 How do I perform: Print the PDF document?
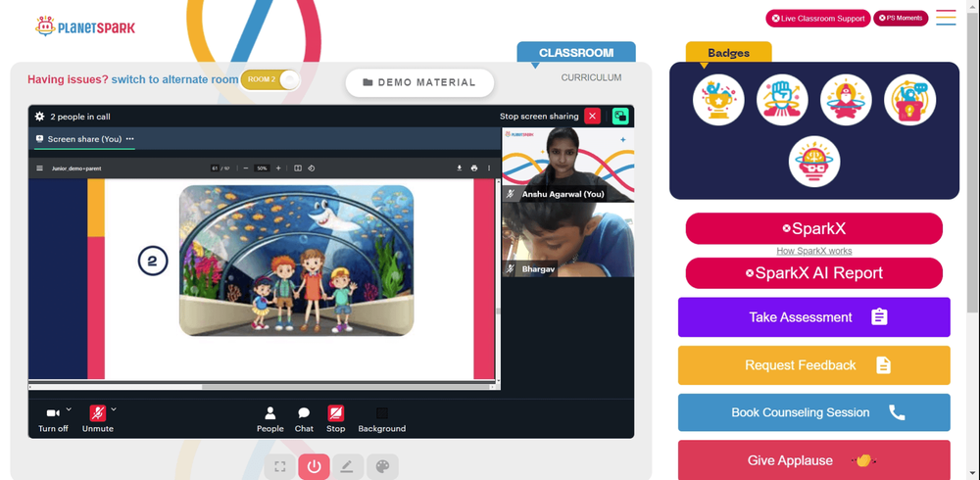[474, 168]
